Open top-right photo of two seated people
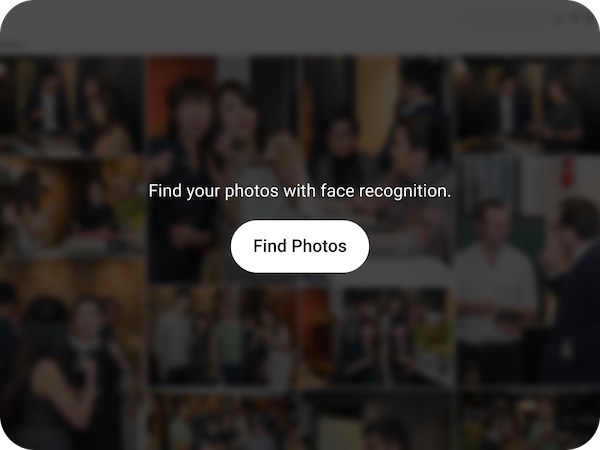This screenshot has width=600, height=450. 528,103
